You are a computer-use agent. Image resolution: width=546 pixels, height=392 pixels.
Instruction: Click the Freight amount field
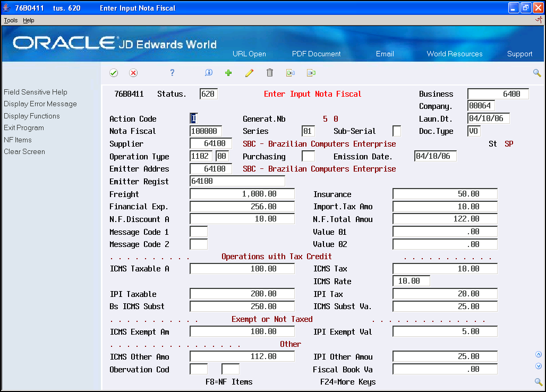tap(242, 193)
